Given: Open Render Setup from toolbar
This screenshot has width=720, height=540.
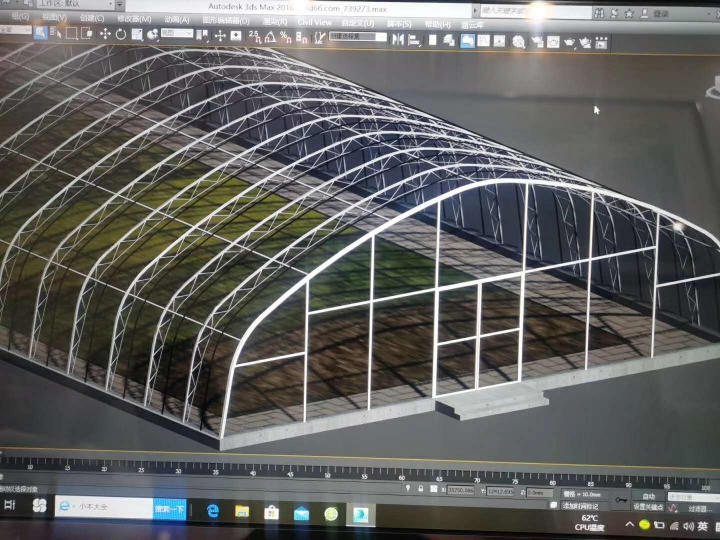Looking at the screenshot, I should click(x=536, y=42).
